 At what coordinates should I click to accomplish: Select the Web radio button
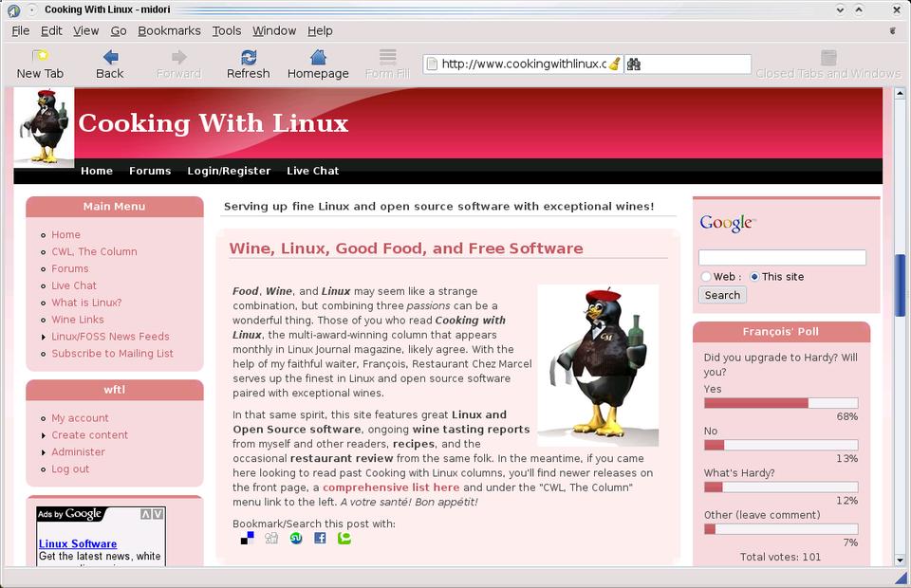tap(706, 277)
